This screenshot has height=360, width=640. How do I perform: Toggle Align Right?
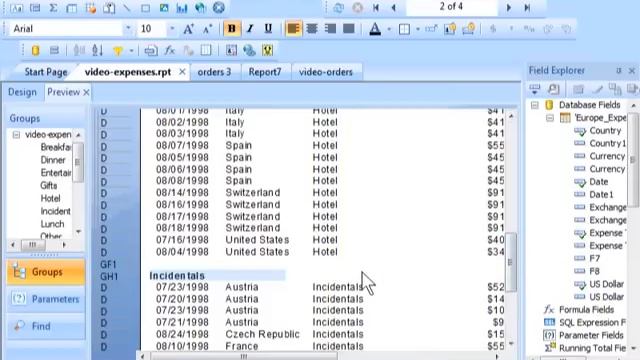tap(330, 29)
